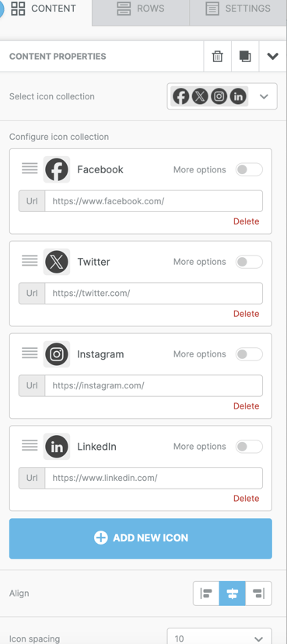Select right align icon
Viewport: 287px width, 644px height.
click(x=259, y=594)
